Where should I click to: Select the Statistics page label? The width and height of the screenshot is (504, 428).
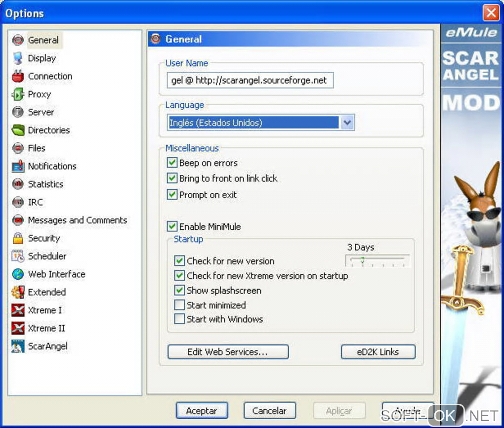[x=45, y=184]
